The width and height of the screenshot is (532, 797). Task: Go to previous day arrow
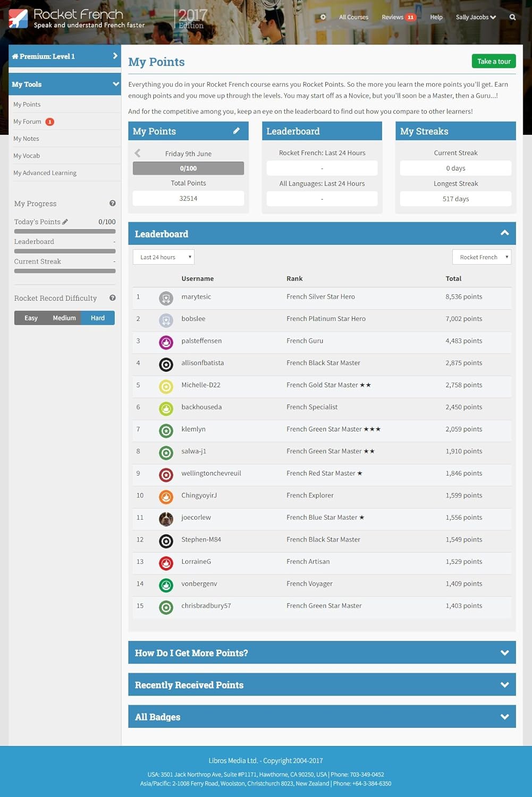click(138, 153)
